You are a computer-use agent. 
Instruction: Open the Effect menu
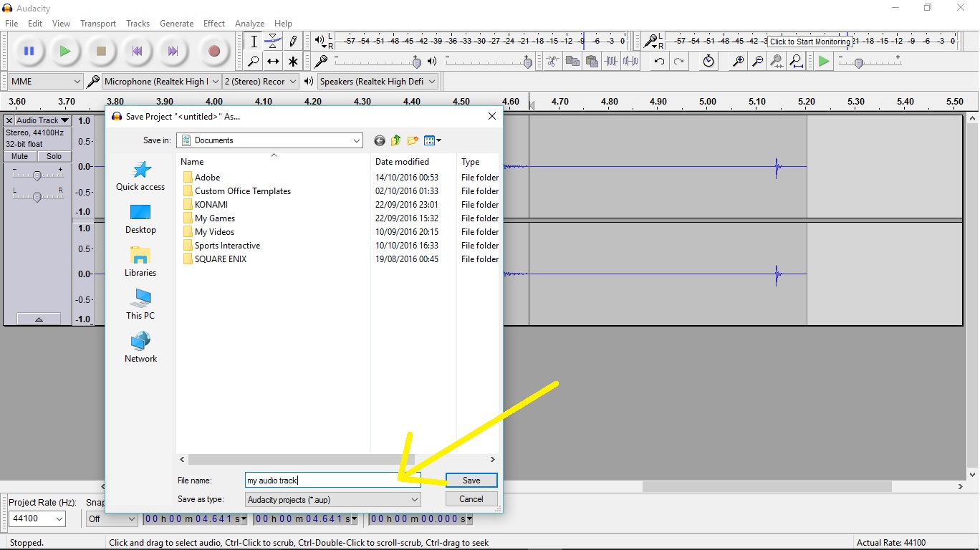coord(214,24)
